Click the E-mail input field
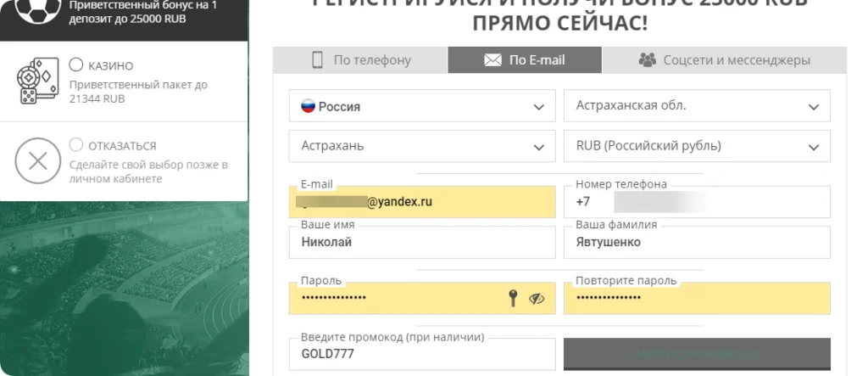The width and height of the screenshot is (868, 376). click(422, 202)
